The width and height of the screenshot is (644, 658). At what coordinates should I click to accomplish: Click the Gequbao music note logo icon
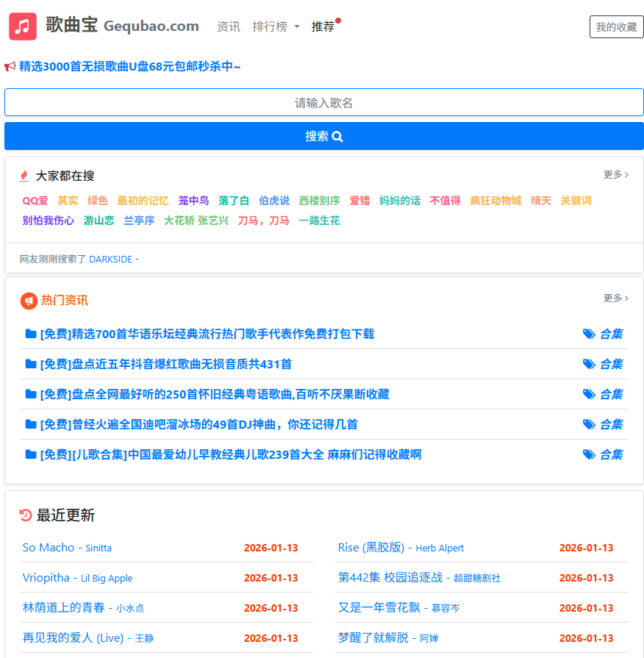[x=22, y=25]
